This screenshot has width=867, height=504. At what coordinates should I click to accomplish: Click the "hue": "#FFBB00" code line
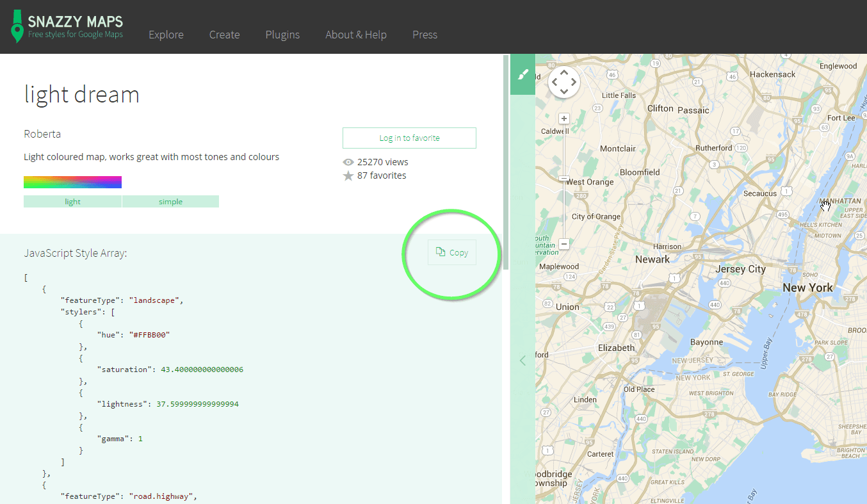(133, 335)
